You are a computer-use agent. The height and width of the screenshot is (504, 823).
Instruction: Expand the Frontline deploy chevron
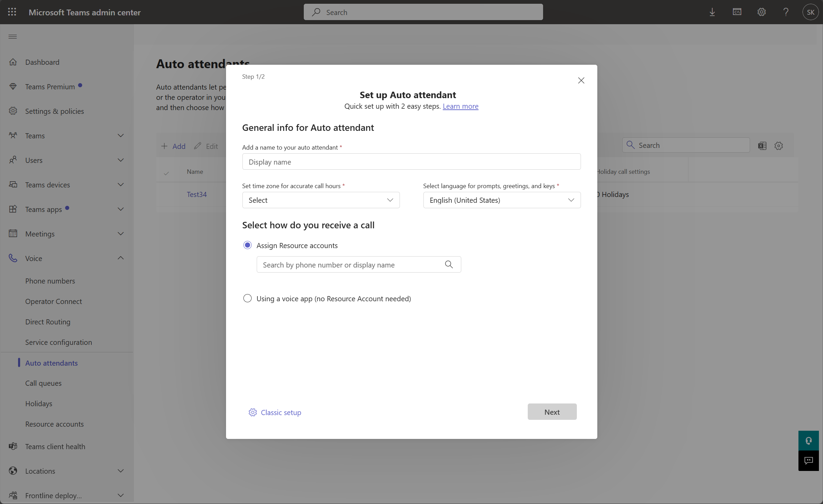tap(121, 495)
